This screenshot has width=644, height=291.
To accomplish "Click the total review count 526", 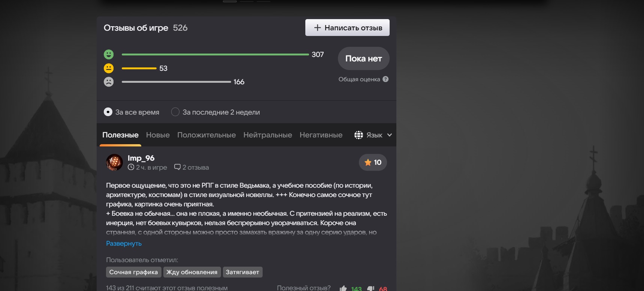I will (x=180, y=28).
